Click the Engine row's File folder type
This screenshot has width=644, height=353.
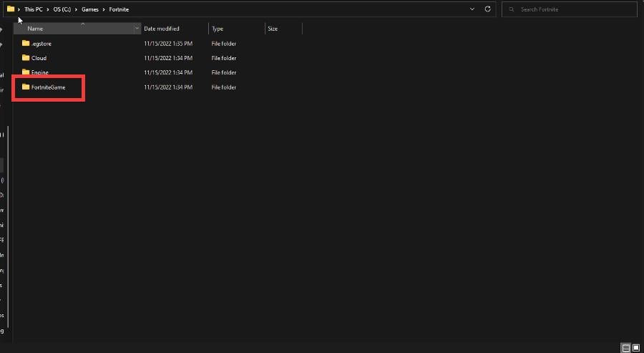tap(224, 72)
